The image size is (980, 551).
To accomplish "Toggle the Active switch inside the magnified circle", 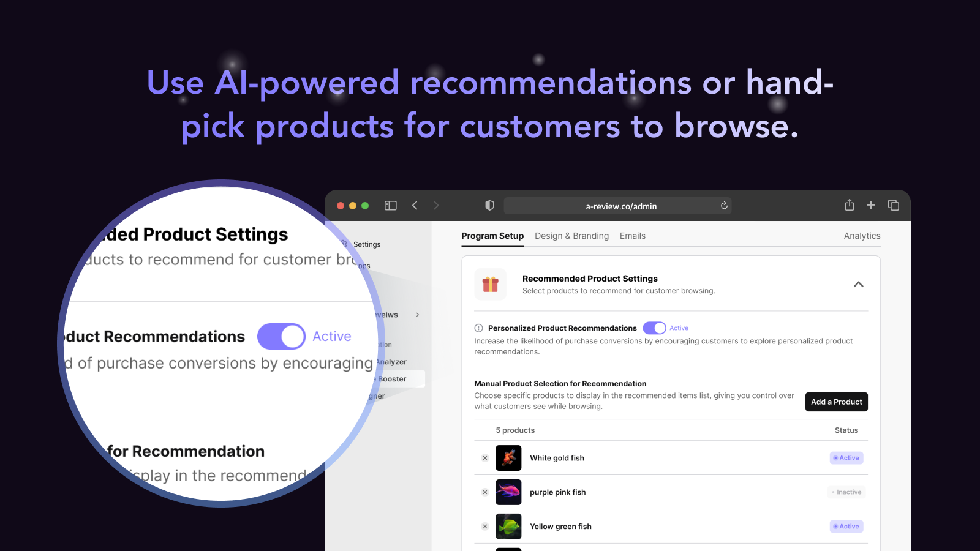I will [281, 336].
